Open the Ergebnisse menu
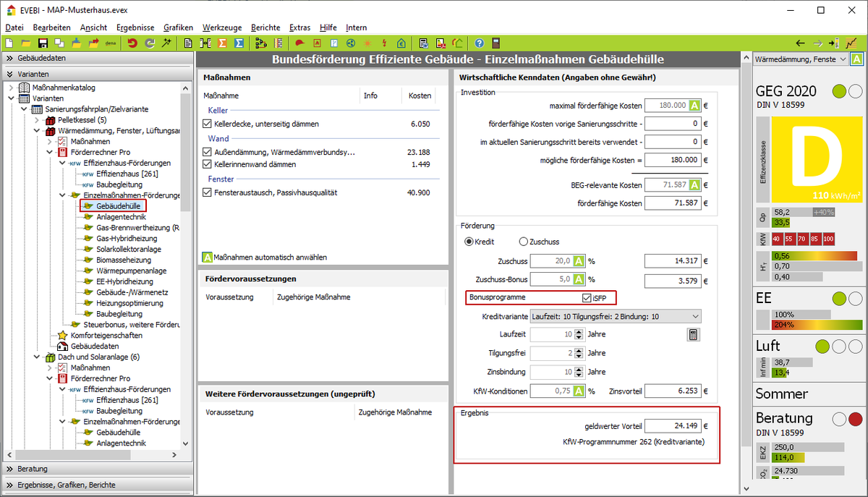 tap(135, 27)
